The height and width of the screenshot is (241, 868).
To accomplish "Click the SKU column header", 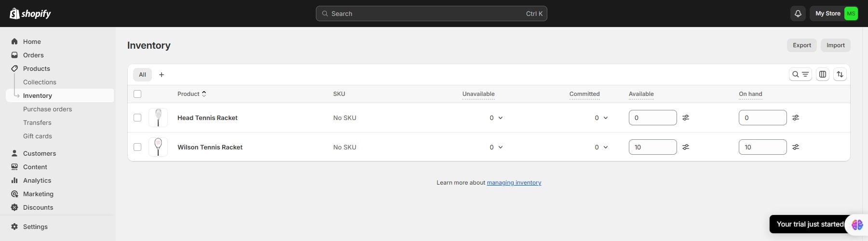I will (x=339, y=94).
